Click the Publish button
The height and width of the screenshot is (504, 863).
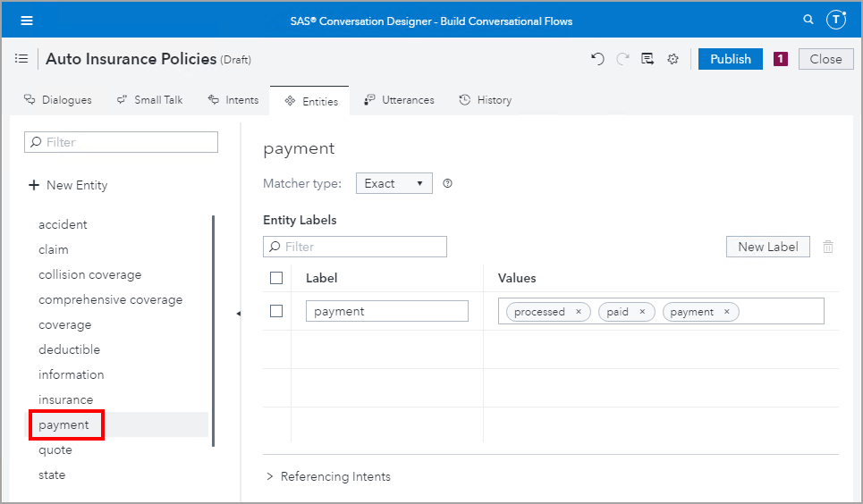coord(731,59)
